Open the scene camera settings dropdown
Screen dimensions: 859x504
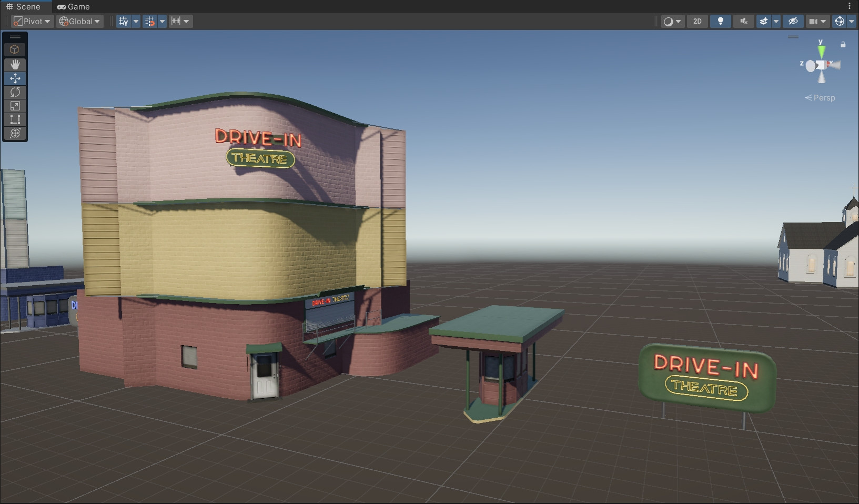click(817, 21)
